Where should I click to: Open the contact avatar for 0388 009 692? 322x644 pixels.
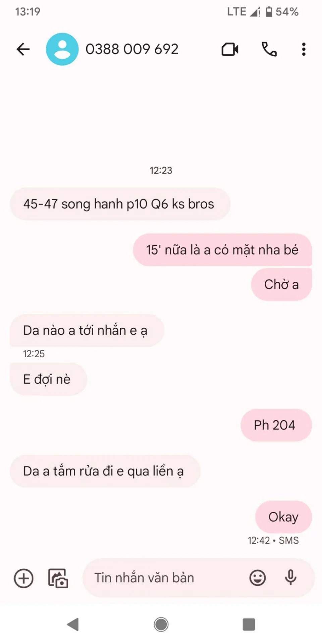coord(62,49)
